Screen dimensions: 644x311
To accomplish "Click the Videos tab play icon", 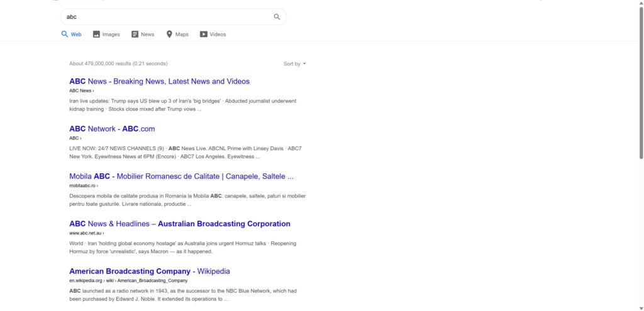I will (204, 35).
